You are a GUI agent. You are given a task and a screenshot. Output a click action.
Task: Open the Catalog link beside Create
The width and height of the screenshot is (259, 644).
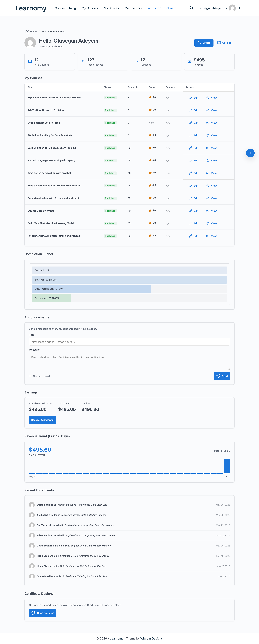(x=224, y=43)
